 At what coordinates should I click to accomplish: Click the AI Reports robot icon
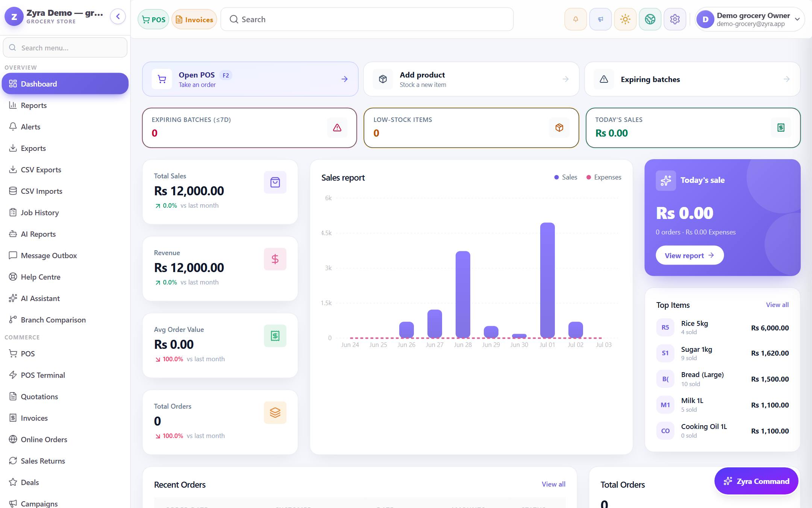pos(13,234)
